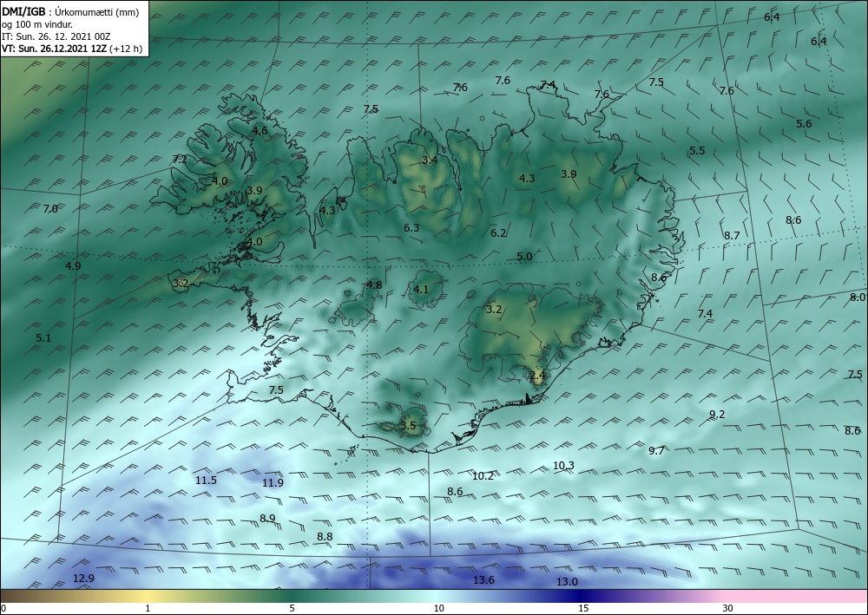Click the 5.1 value label
Image resolution: width=868 pixels, height=615 pixels.
pos(43,338)
